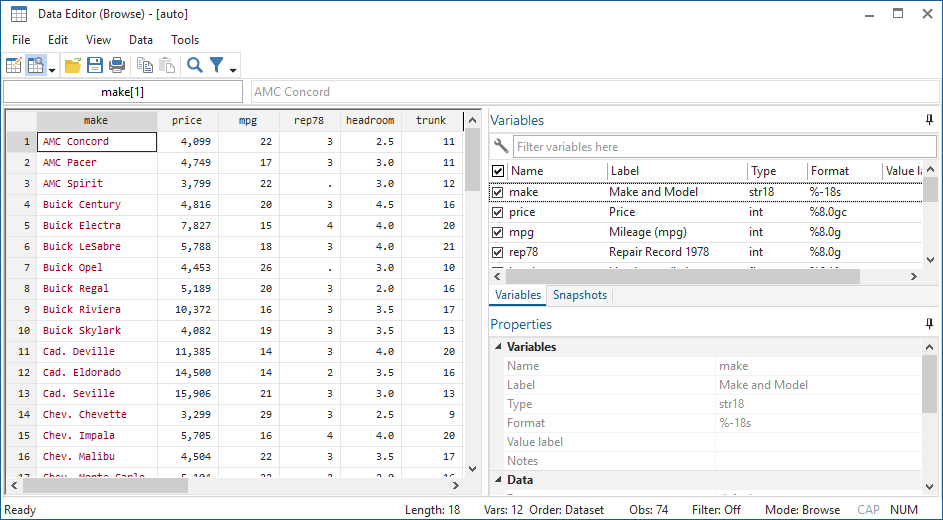Viewport: 943px width, 520px height.
Task: Click data grid horizontal scrollbar right arrow
Action: point(456,485)
